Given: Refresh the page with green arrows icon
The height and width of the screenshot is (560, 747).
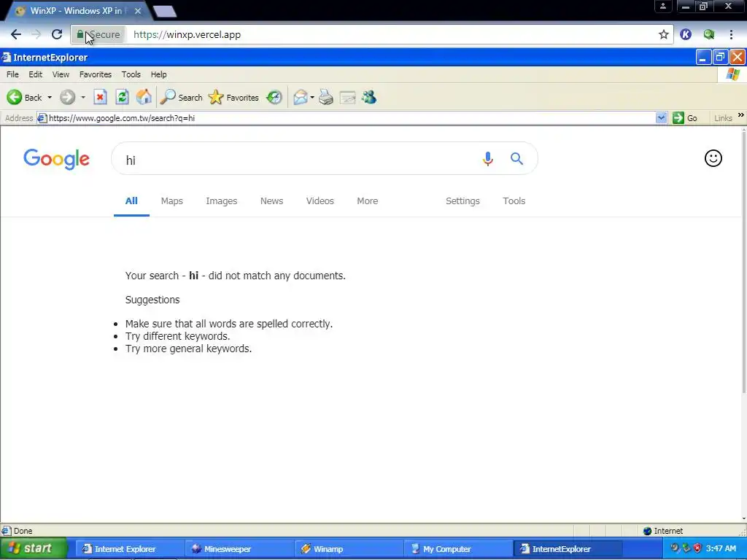Looking at the screenshot, I should [122, 98].
